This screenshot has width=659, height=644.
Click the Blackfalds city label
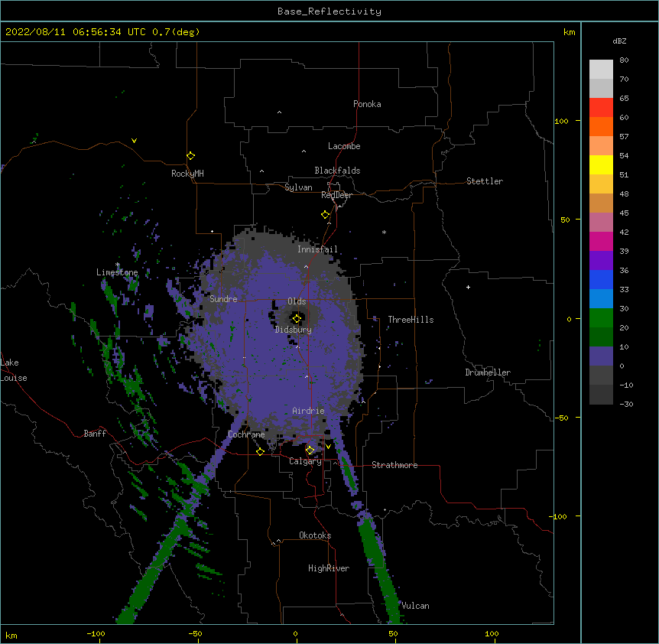tap(337, 171)
